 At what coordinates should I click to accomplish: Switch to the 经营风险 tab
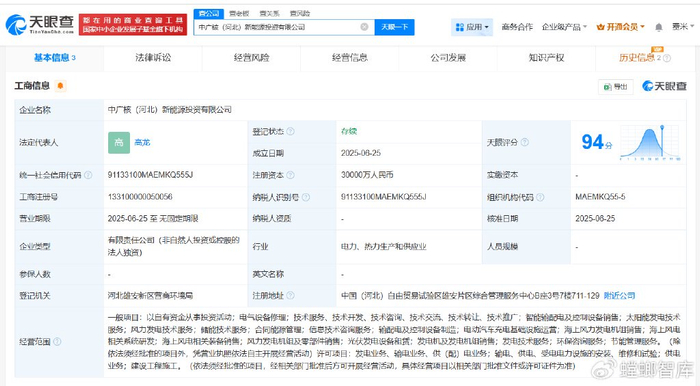[x=251, y=58]
